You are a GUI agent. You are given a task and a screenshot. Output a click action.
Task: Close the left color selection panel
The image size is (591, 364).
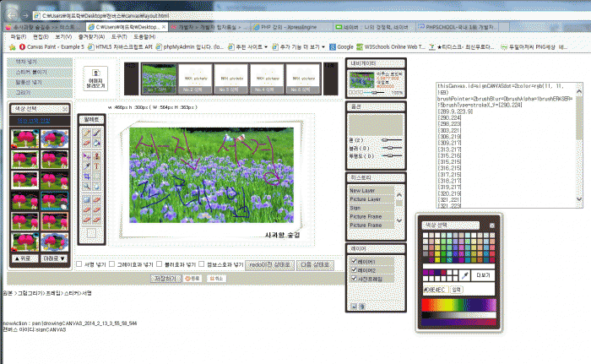point(65,109)
